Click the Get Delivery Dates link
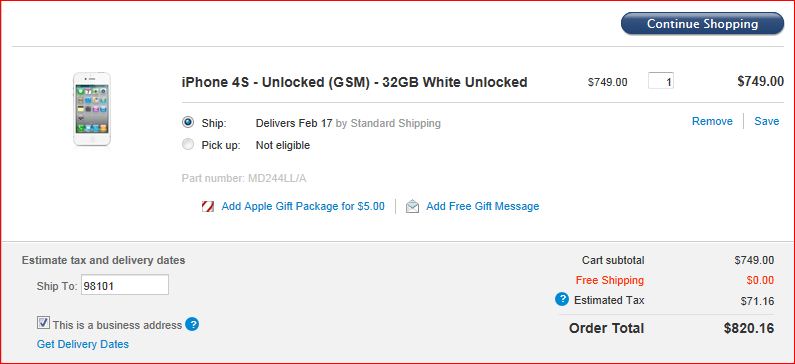The image size is (795, 364). [83, 344]
